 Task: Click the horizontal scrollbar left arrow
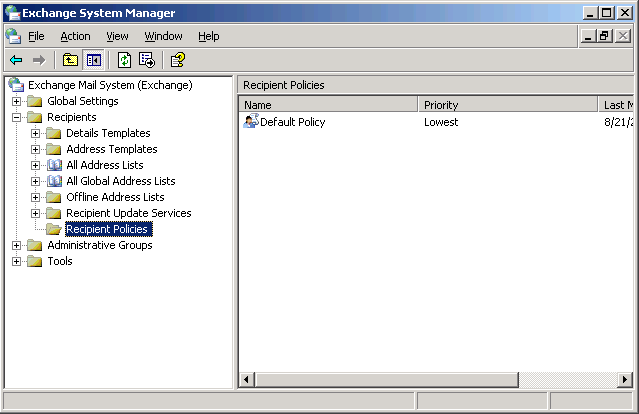pos(247,380)
